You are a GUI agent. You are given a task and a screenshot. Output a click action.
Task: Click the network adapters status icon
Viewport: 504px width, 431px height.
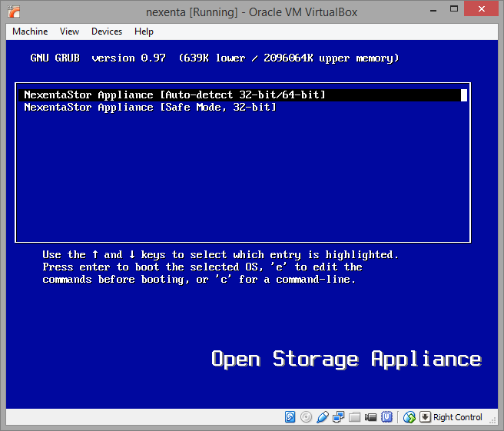click(x=339, y=417)
